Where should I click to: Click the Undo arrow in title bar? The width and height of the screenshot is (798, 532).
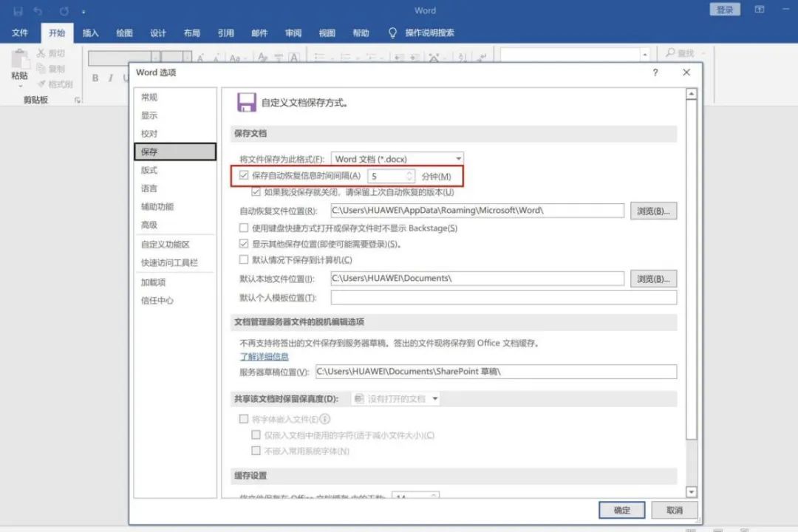(x=38, y=10)
